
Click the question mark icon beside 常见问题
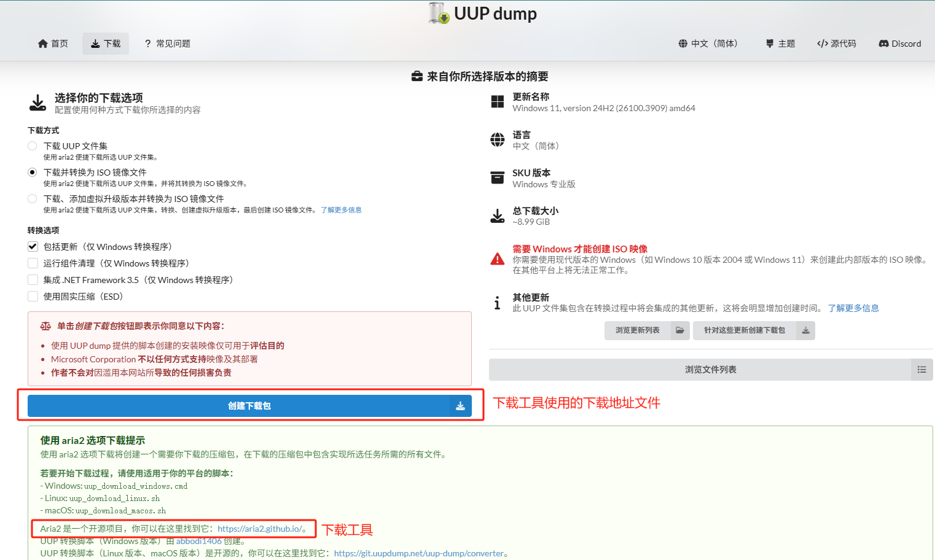[147, 44]
